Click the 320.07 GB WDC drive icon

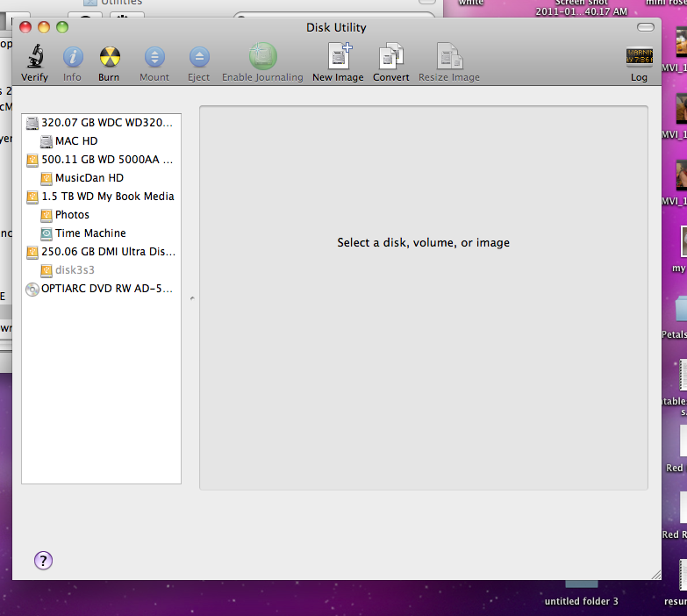point(32,123)
